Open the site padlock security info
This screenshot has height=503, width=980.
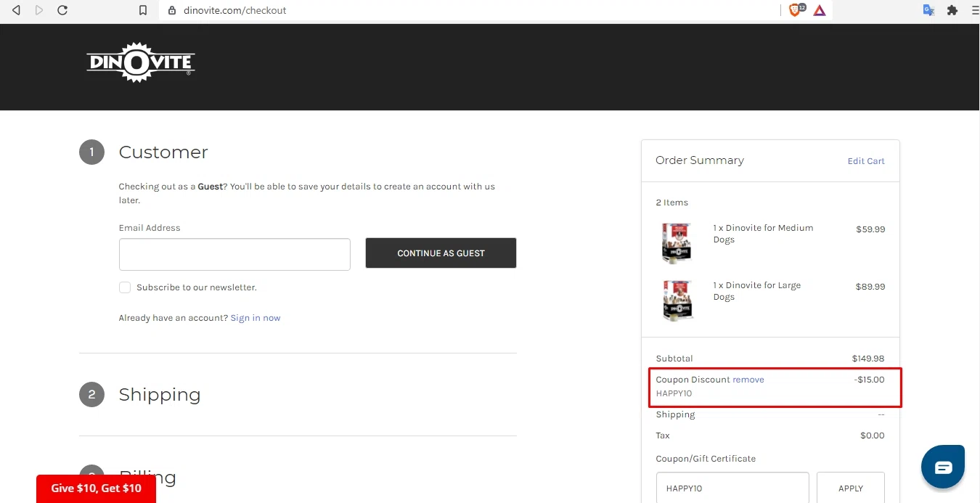(x=172, y=10)
